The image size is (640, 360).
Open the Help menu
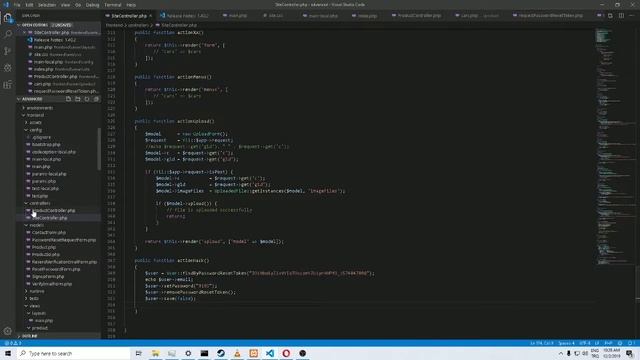tap(131, 5)
